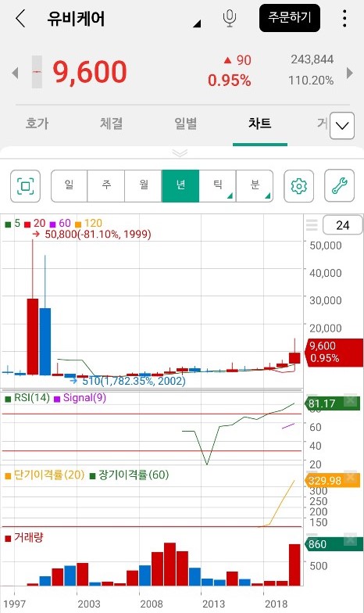Go to next stock with right triangle
Viewport: 364px width, 613px height.
pos(350,73)
